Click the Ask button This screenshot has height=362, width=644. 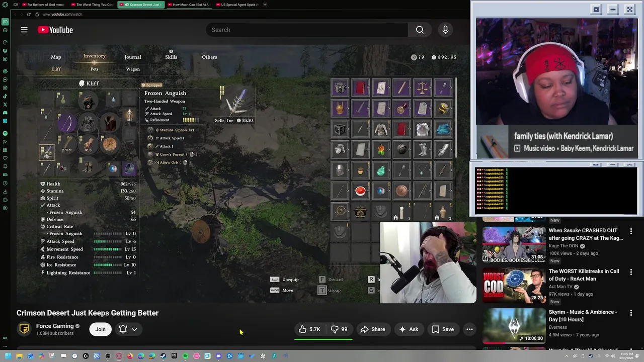click(409, 329)
